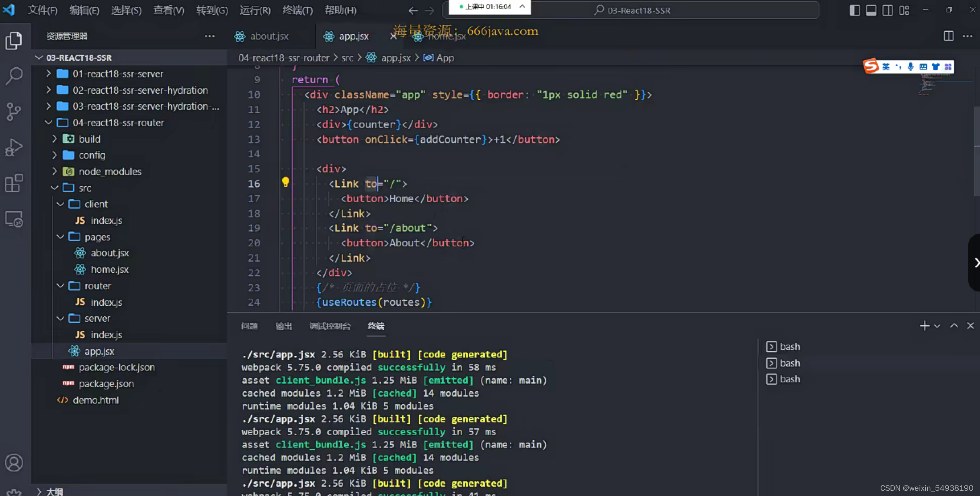Image resolution: width=980 pixels, height=496 pixels.
Task: Click the lightbulb code action icon
Action: [285, 182]
